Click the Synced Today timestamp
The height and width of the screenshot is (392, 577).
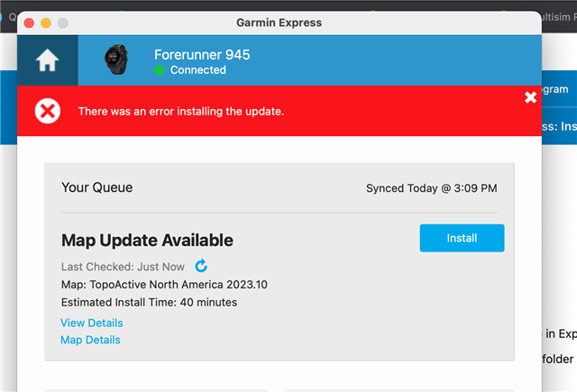431,188
